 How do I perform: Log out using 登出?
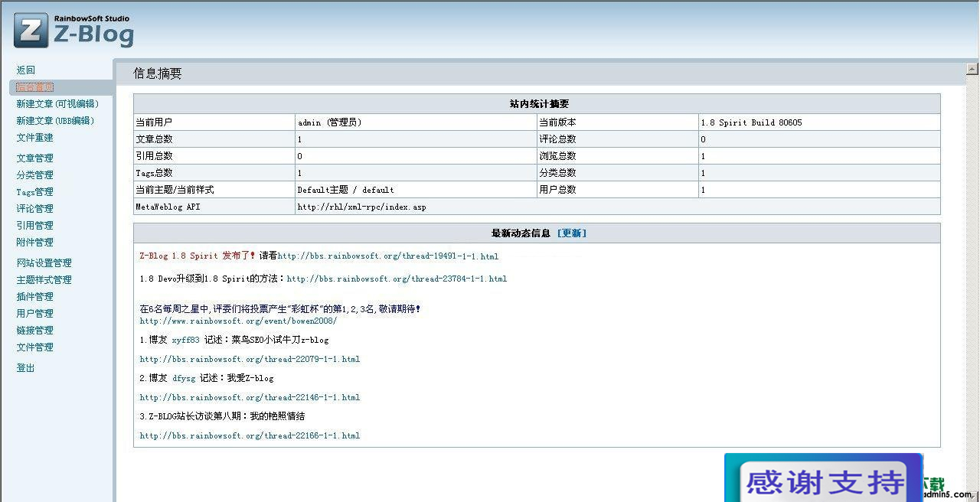pyautogui.click(x=26, y=368)
